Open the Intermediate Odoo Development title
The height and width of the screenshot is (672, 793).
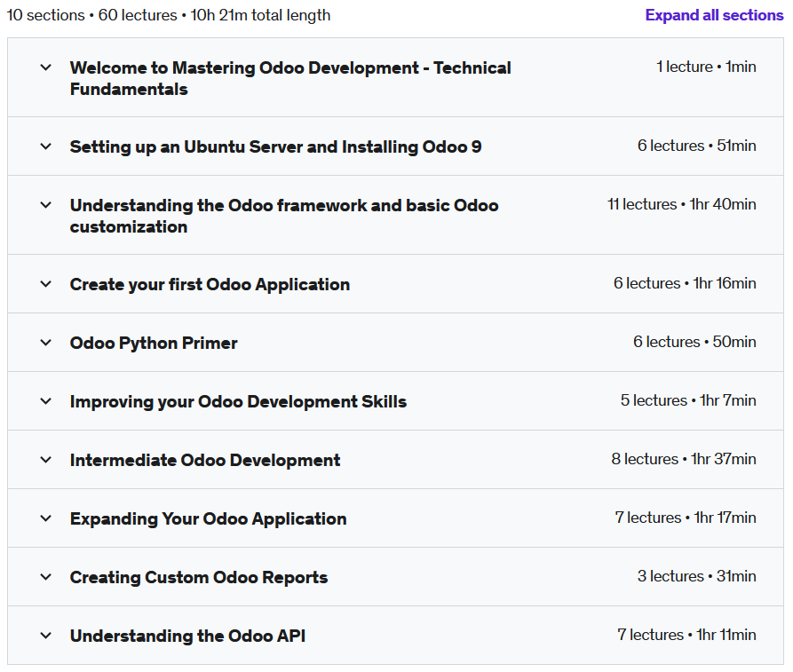pos(205,460)
